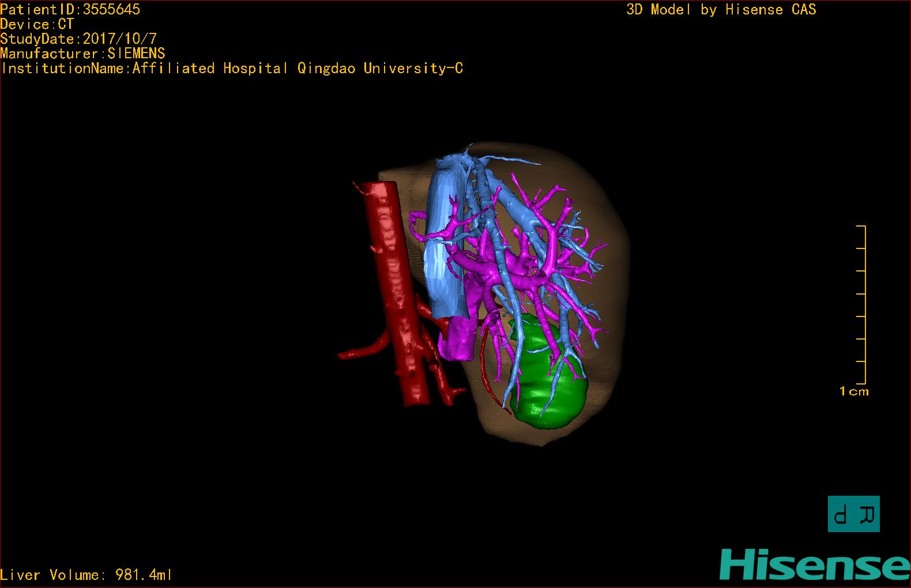Click the Hisense logo
911x588 pixels.
[815, 564]
